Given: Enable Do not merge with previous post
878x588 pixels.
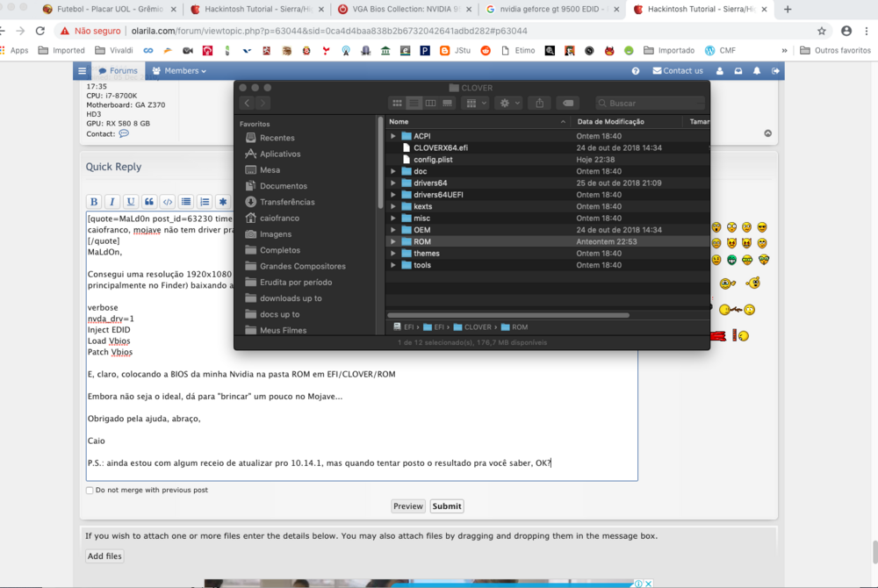Looking at the screenshot, I should tap(89, 491).
